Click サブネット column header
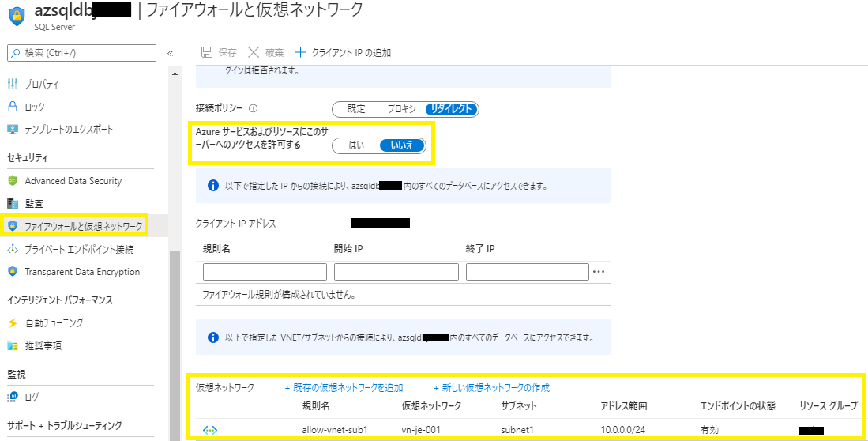Viewport: 868px width, 441px height. click(x=519, y=406)
